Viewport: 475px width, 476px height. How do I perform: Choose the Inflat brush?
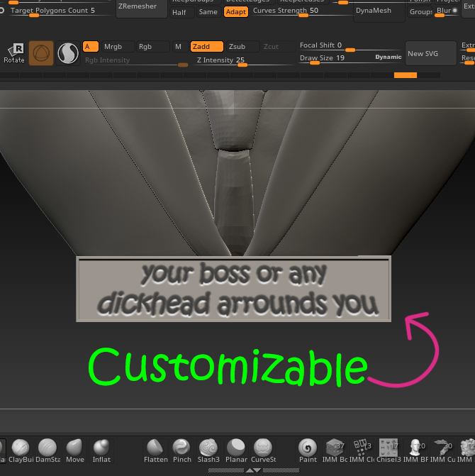point(101,450)
